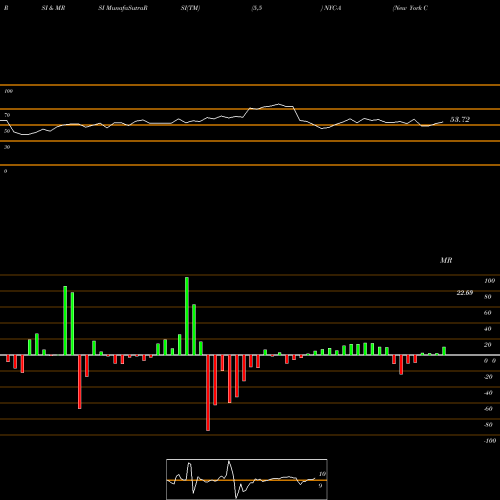Image resolution: width=500 pixels, height=500 pixels.
Task: Click the MR value label 22.69
Action: 465,293
